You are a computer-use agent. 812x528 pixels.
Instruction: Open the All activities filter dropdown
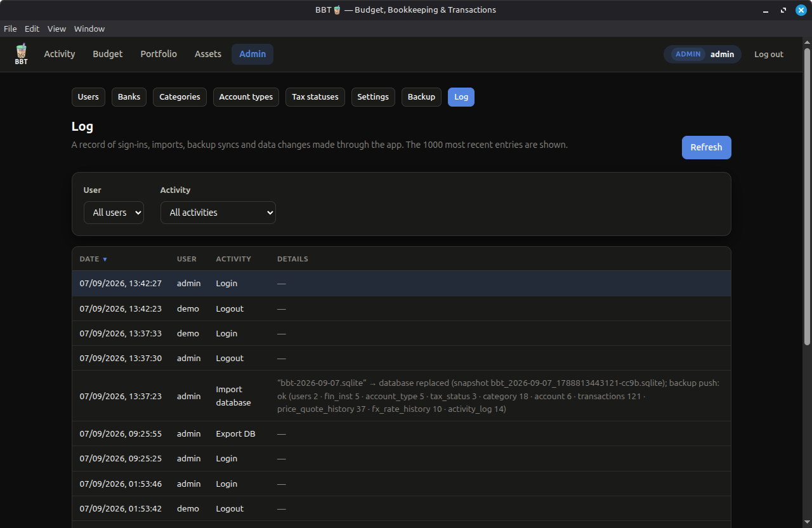218,213
